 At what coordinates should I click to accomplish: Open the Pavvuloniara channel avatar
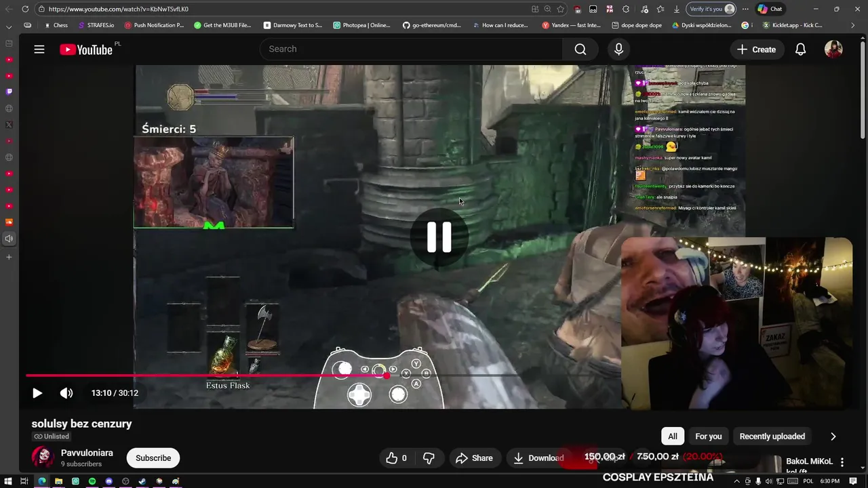click(x=43, y=457)
